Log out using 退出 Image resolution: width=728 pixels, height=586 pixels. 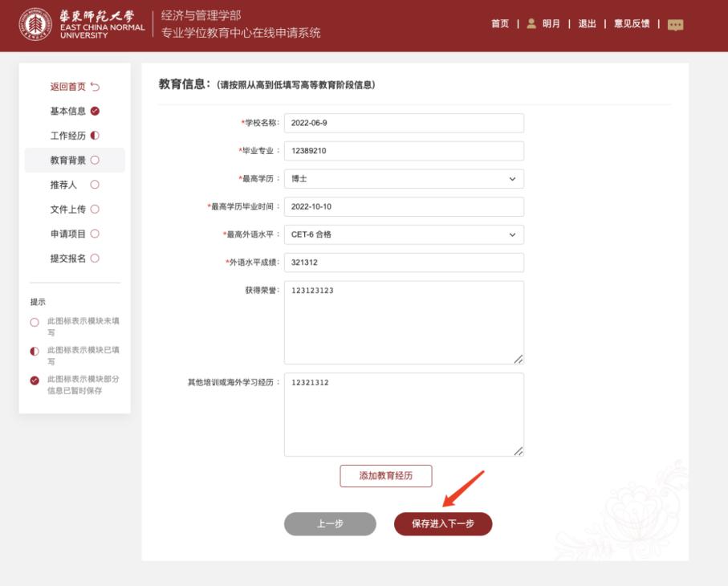[x=587, y=24]
